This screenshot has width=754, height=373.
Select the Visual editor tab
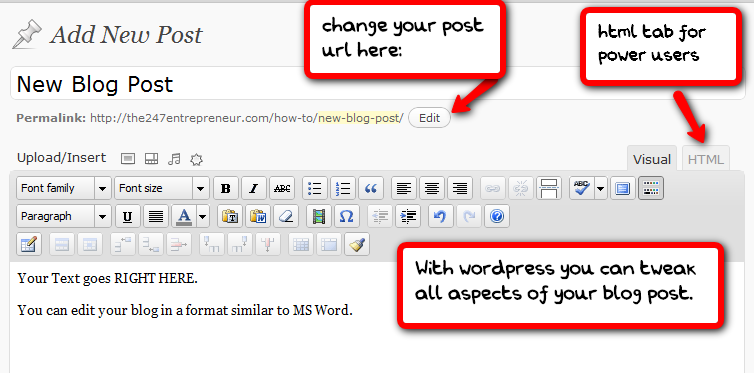pos(652,159)
